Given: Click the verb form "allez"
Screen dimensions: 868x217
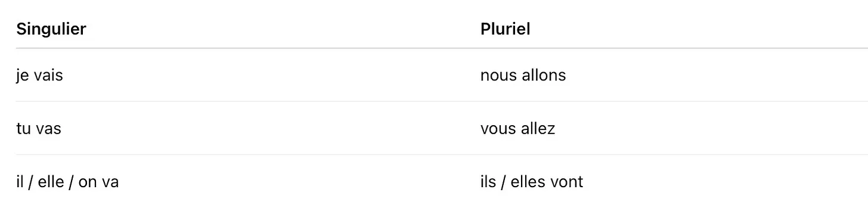Looking at the screenshot, I should pyautogui.click(x=538, y=129).
